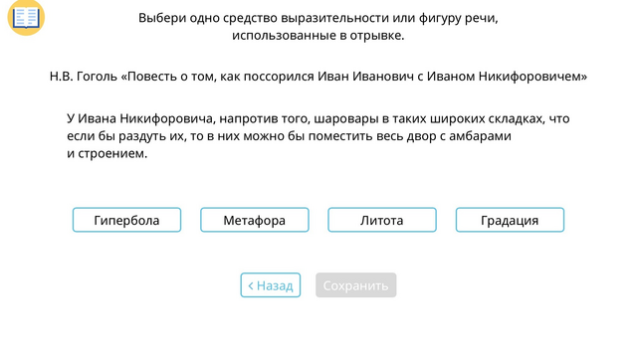Click the instruction heading 'Выбери одно средство выразительности'

(x=251, y=18)
